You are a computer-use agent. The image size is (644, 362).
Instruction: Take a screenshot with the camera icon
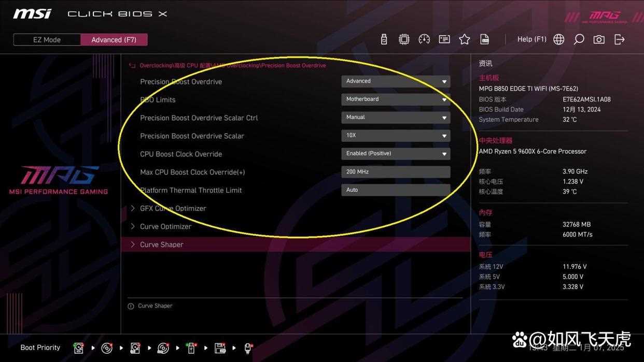point(599,39)
